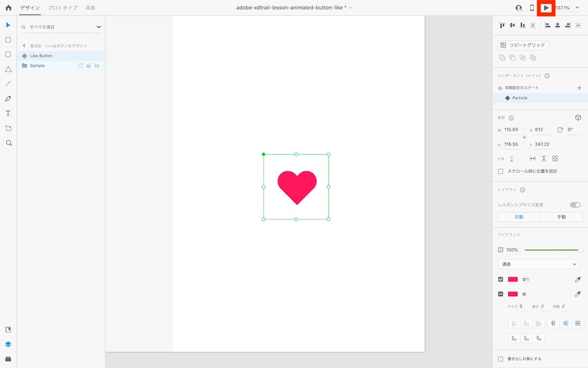Switch to the プロトタイプ tab
This screenshot has height=368, width=588.
(x=62, y=8)
